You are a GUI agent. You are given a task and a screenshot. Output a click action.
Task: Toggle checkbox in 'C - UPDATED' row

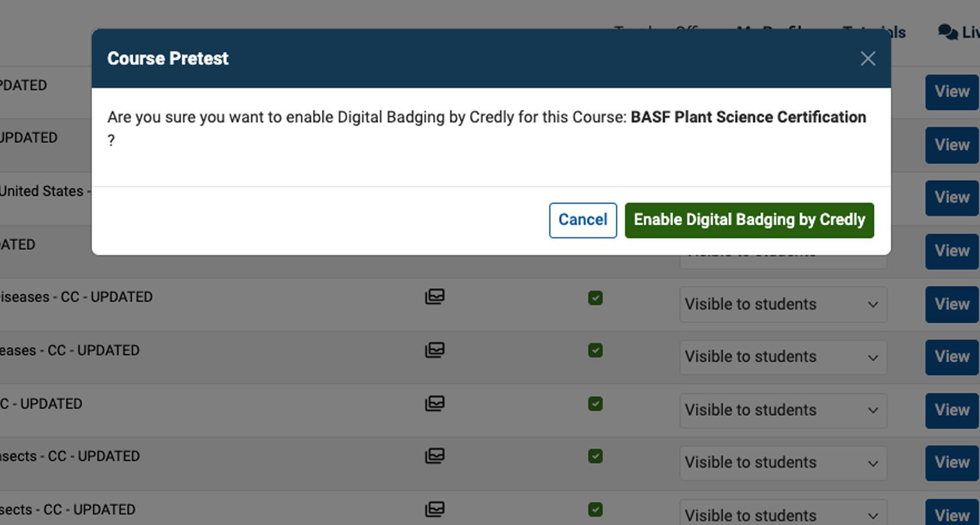point(595,404)
